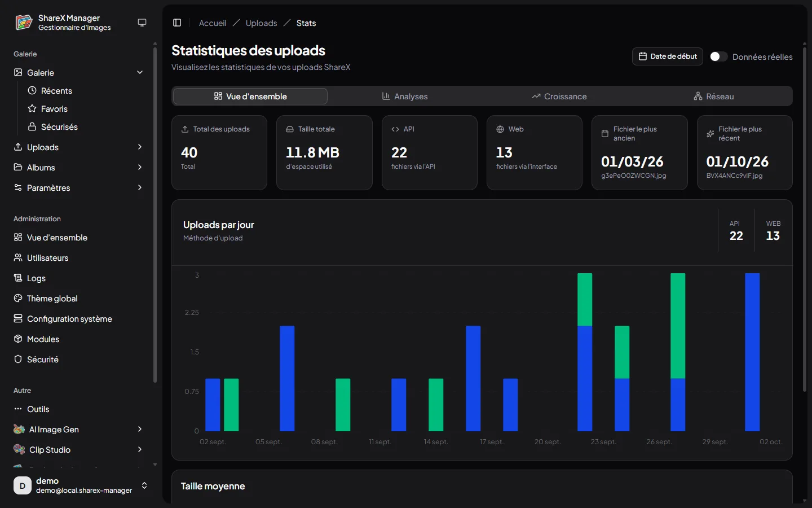Image resolution: width=812 pixels, height=508 pixels.
Task: Open the demo user account menu
Action: pos(81,485)
